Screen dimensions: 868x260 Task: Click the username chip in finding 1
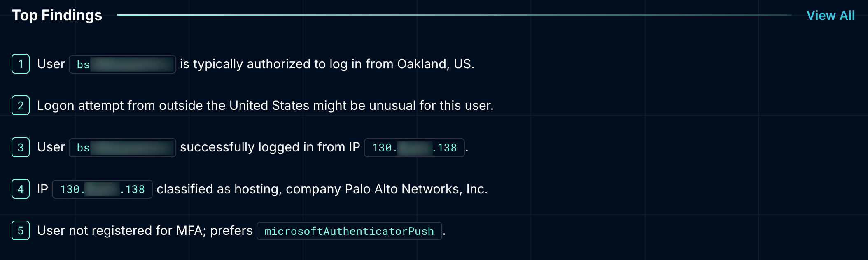tap(122, 64)
